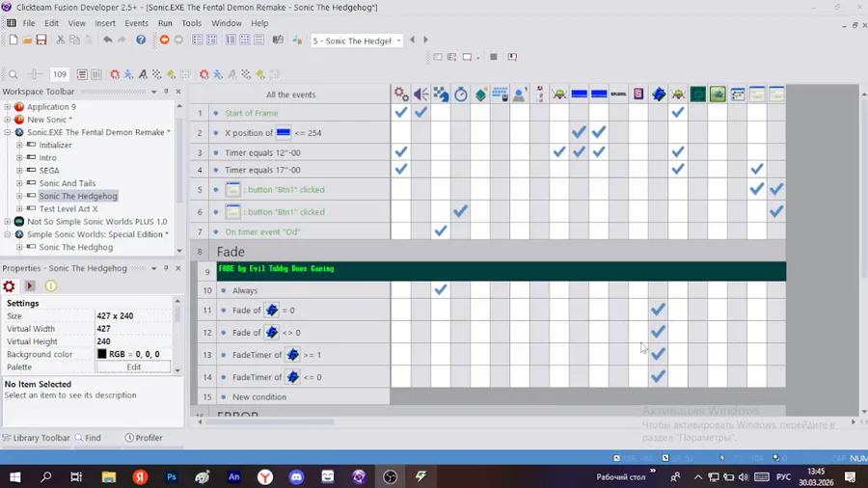The image size is (868, 488).
Task: Open the blue Help question mark icon
Action: (x=141, y=40)
